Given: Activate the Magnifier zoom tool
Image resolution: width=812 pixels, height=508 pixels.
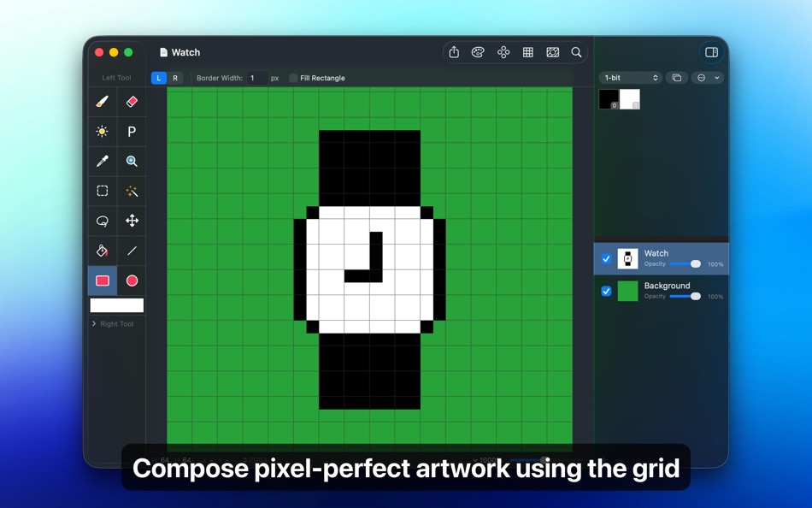Looking at the screenshot, I should point(132,161).
